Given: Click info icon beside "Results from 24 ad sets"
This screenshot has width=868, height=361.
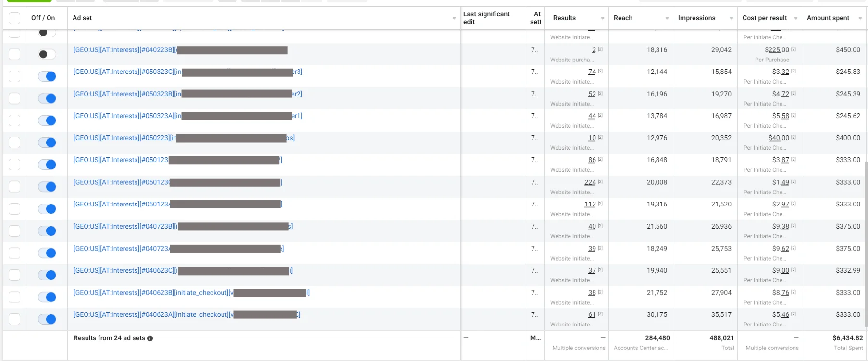Looking at the screenshot, I should click(x=150, y=338).
